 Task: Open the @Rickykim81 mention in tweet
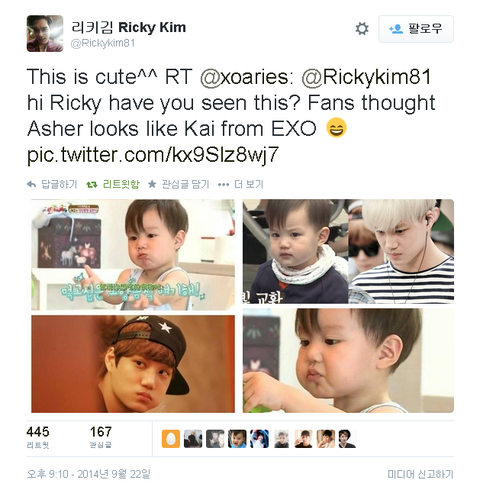click(366, 77)
